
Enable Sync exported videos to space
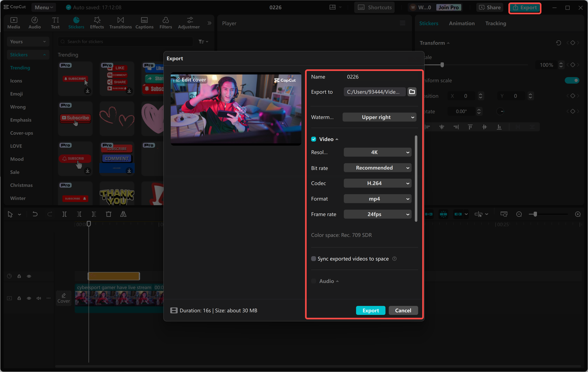click(314, 259)
